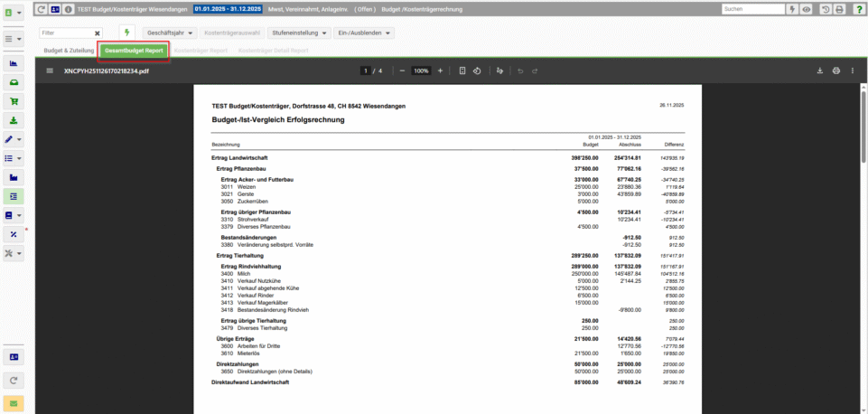The height and width of the screenshot is (414, 868).
Task: Switch to Budget & Zuteilung tab
Action: tap(69, 51)
